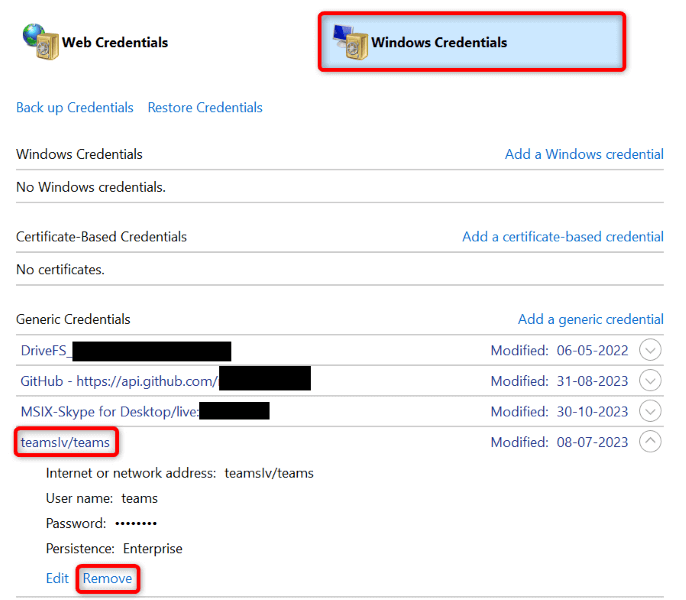Expand the GitHub credential chevron
Image resolution: width=686 pixels, height=600 pixels.
pos(650,381)
